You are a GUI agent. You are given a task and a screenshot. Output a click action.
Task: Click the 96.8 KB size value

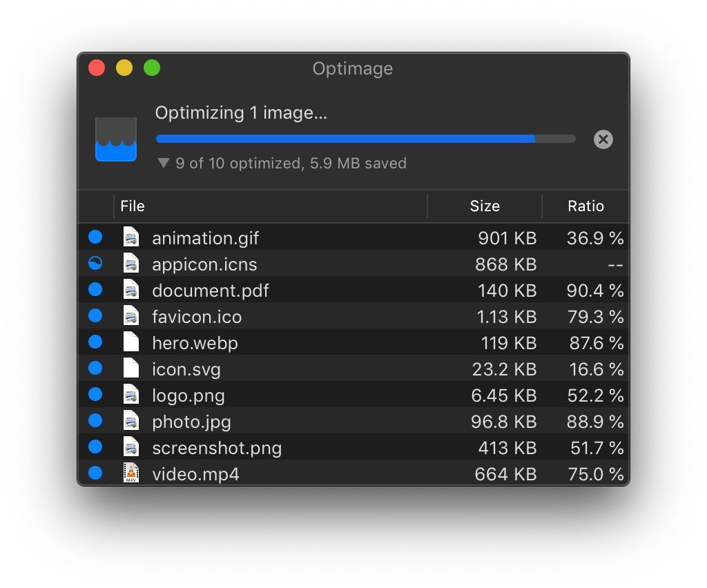click(504, 421)
